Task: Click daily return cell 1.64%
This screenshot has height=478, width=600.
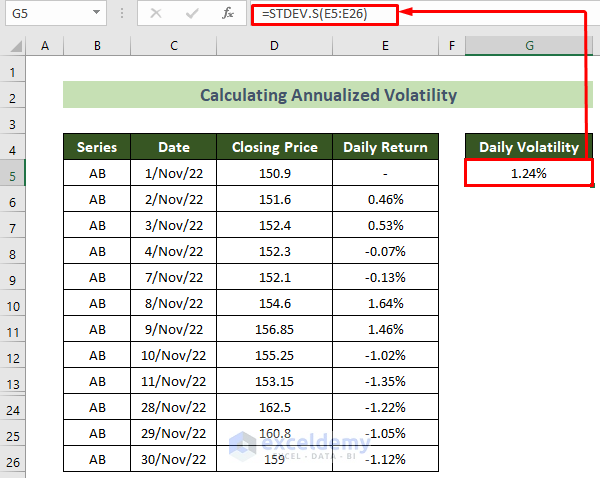Action: (385, 303)
